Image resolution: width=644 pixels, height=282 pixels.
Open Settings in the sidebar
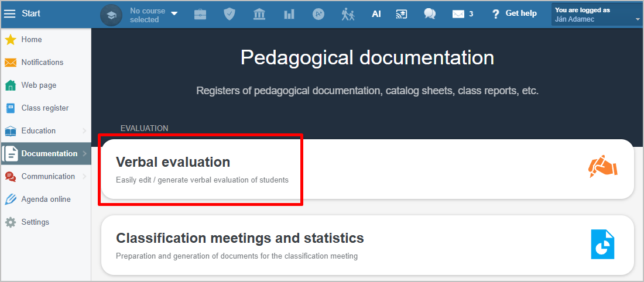click(x=35, y=222)
